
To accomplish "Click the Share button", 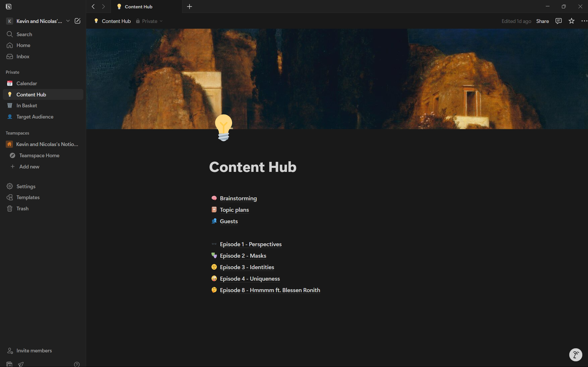I will pyautogui.click(x=542, y=21).
